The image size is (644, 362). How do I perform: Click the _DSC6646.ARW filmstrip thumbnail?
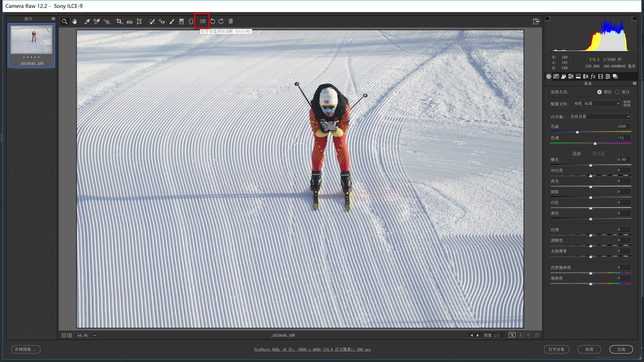click(32, 40)
